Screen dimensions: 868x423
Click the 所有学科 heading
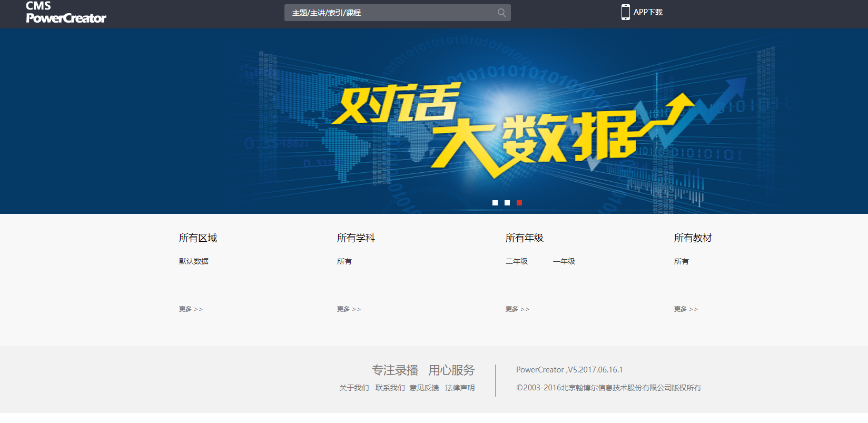[x=356, y=238]
